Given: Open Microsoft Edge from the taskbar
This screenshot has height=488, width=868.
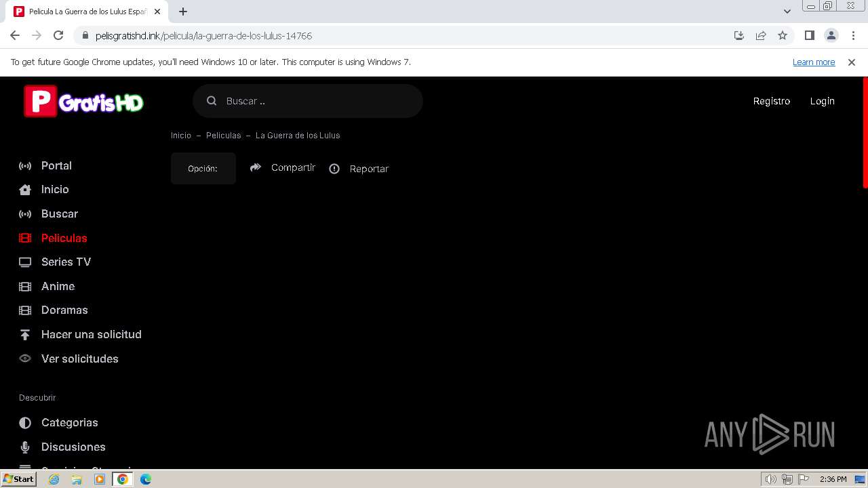Looking at the screenshot, I should 146,479.
